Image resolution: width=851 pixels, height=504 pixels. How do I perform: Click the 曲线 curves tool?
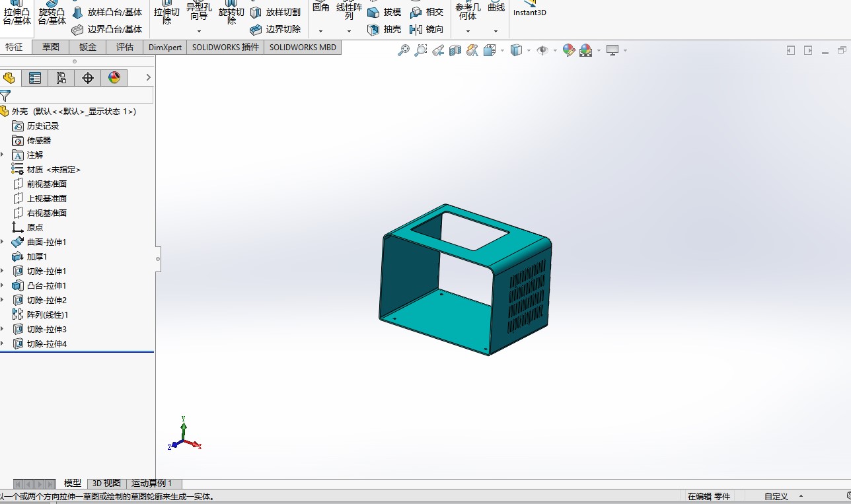pyautogui.click(x=496, y=7)
